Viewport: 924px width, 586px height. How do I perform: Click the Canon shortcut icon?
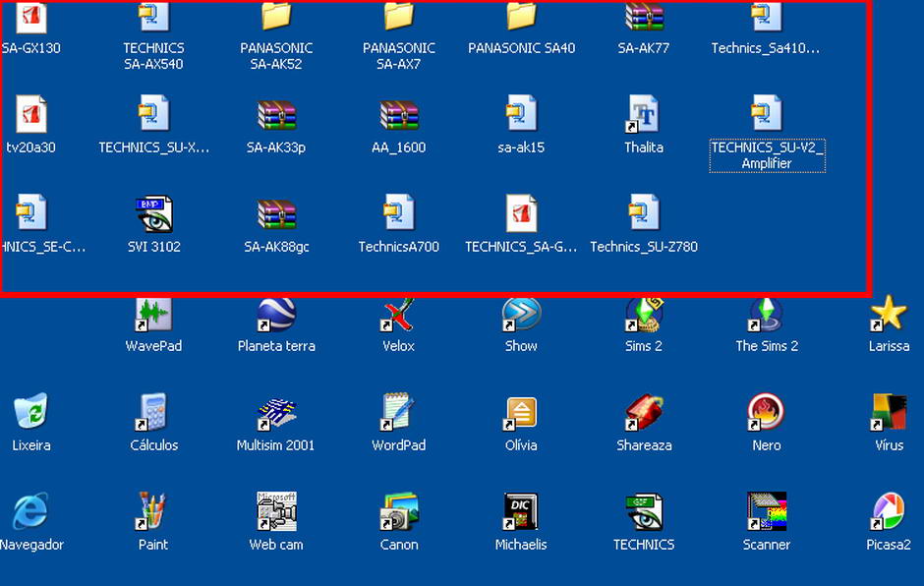point(398,511)
